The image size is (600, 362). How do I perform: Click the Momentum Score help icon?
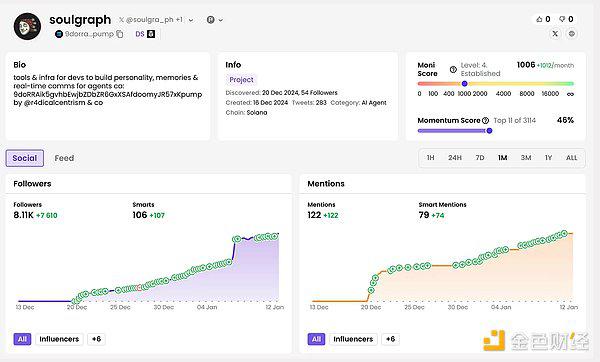tap(486, 121)
